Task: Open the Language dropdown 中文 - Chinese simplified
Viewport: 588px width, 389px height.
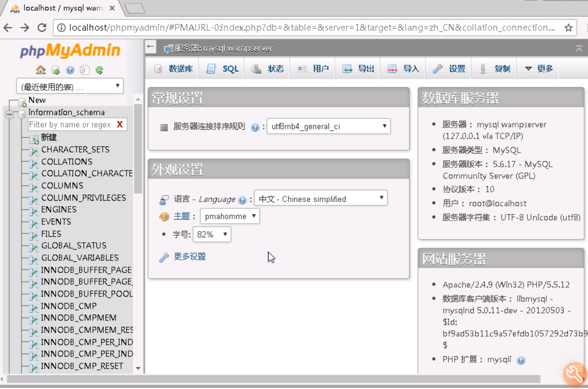Action: point(321,199)
